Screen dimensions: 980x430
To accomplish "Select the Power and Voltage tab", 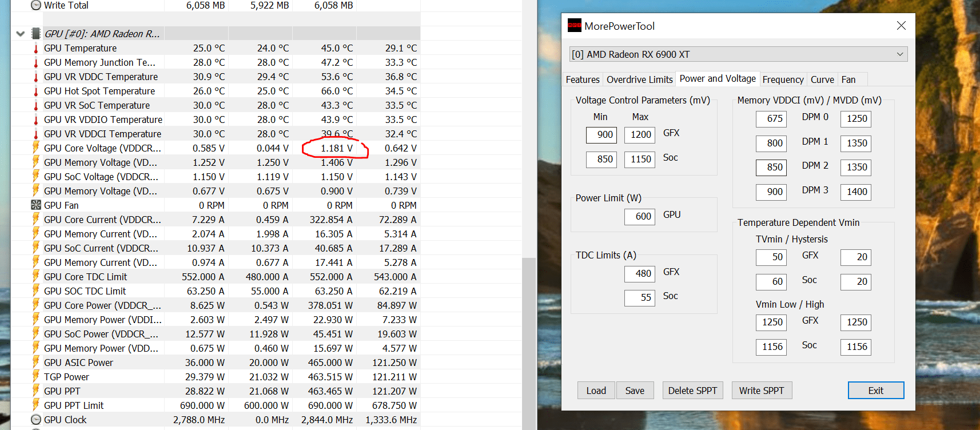I will 718,78.
